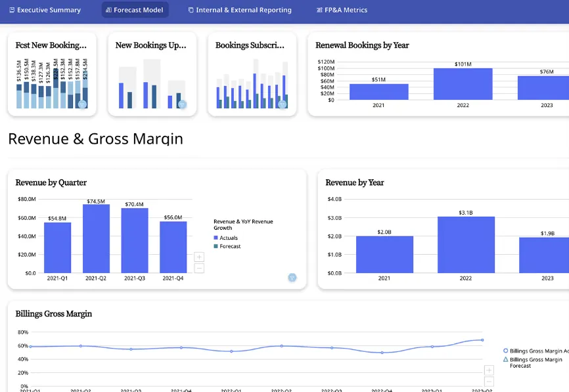Viewport: 569px width, 392px height.
Task: Click filter icon on Bookings Subscri card
Action: point(283,104)
